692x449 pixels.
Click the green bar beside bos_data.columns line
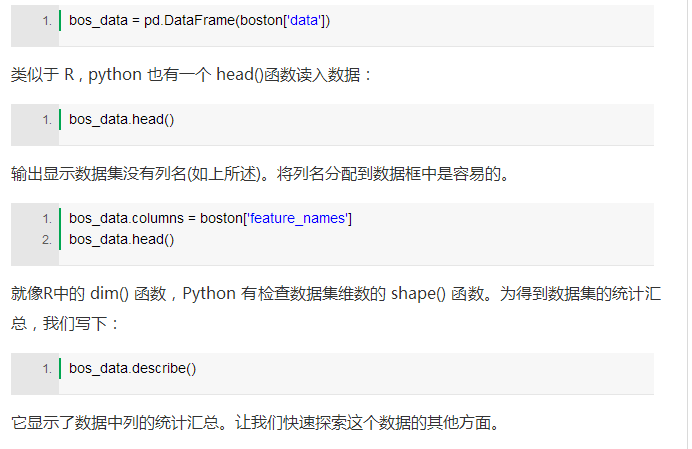point(60,218)
